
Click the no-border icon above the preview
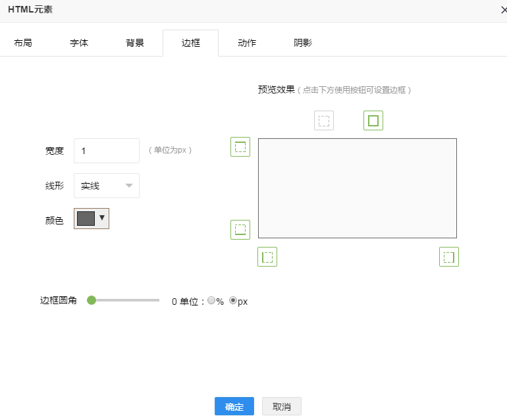point(324,120)
